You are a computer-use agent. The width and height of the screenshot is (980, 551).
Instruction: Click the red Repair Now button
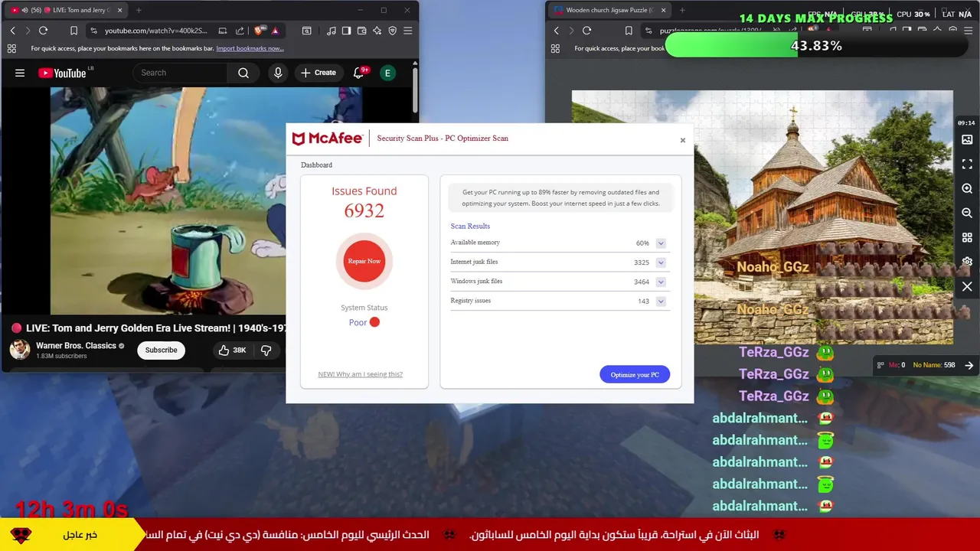pyautogui.click(x=364, y=261)
